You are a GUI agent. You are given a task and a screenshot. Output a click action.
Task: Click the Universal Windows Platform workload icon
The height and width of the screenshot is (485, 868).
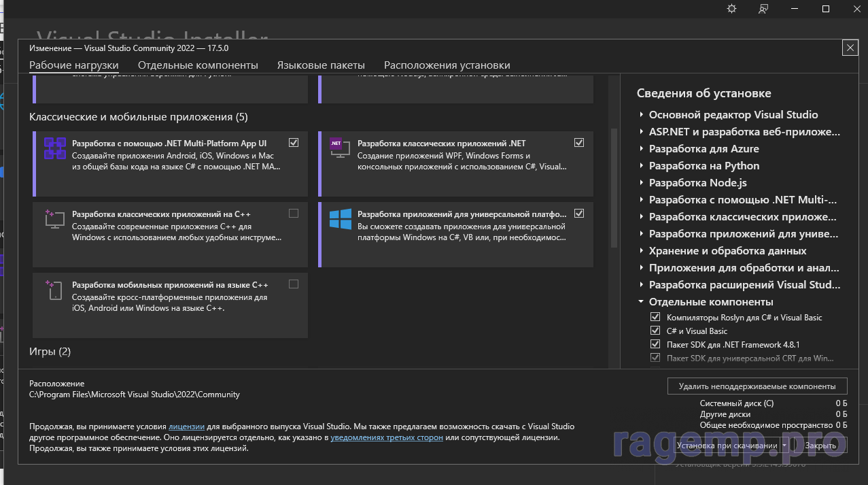pyautogui.click(x=340, y=218)
